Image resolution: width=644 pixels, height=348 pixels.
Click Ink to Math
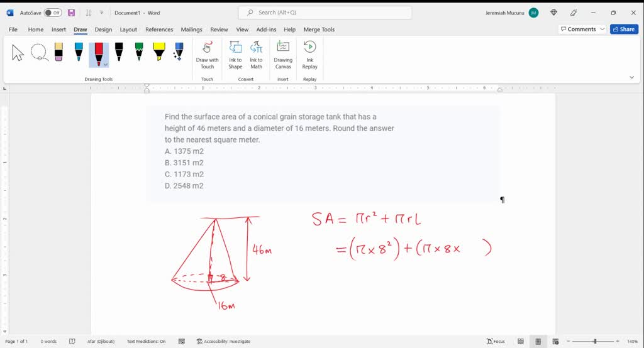(x=257, y=55)
